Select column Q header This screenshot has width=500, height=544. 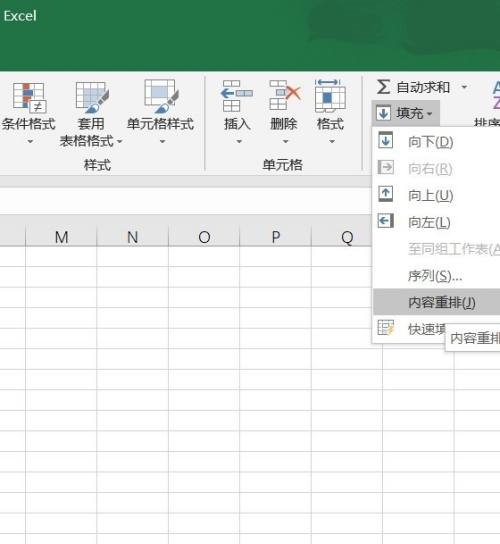click(x=342, y=237)
